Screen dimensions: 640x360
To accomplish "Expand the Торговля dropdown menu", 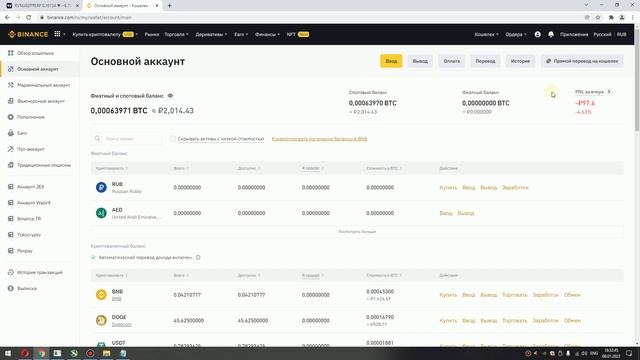I will 176,34.
